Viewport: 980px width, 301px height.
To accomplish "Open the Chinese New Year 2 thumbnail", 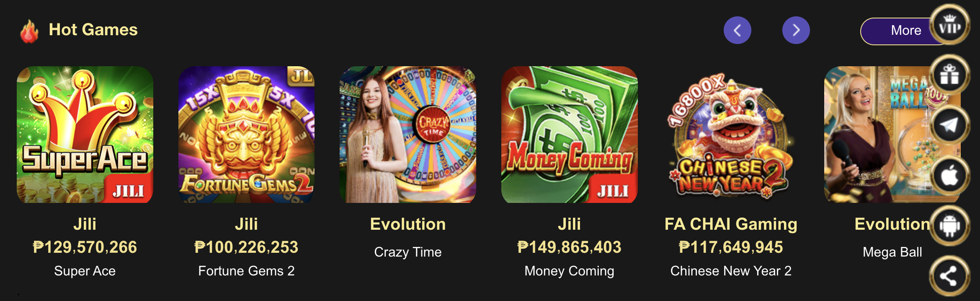I will (731, 135).
